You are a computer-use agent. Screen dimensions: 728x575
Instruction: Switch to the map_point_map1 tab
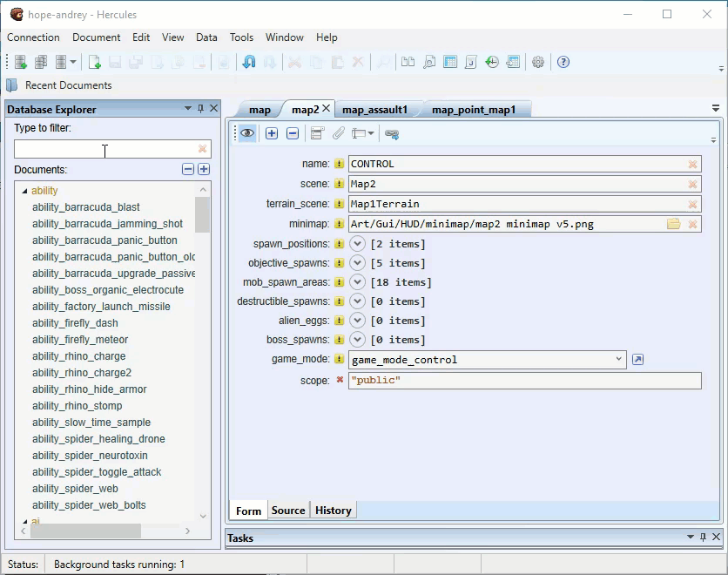(x=474, y=110)
